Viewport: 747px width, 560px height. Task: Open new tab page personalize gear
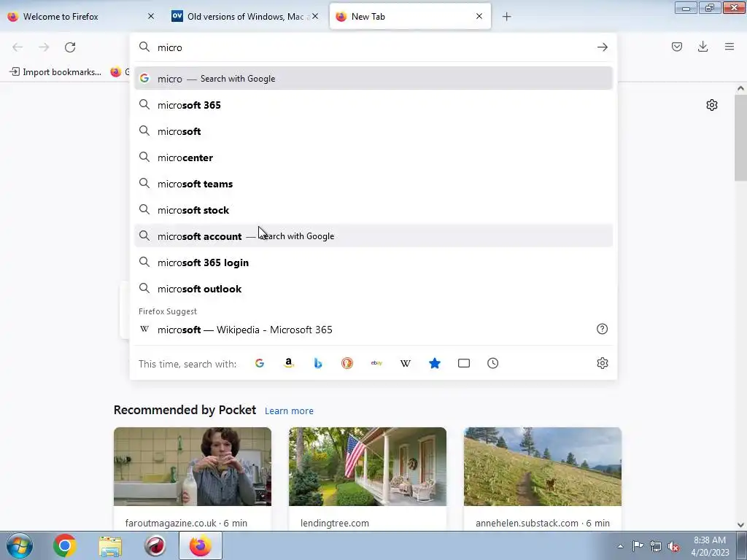coord(712,105)
